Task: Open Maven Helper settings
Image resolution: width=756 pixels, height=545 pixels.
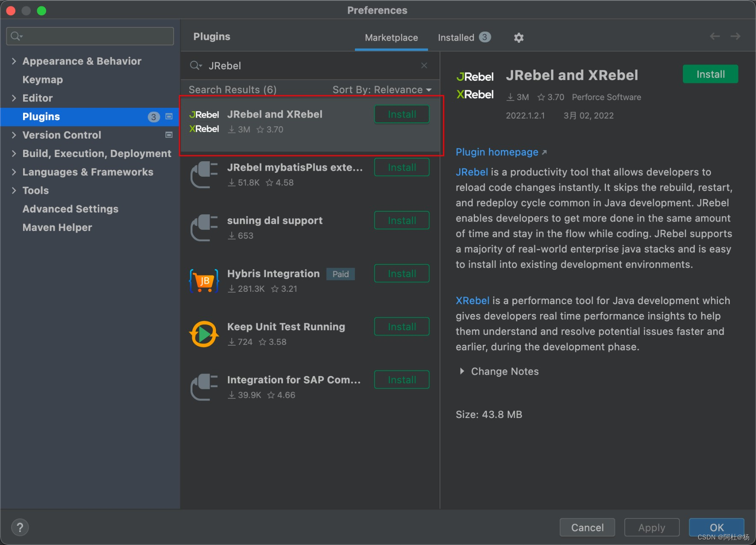Action: [x=57, y=227]
